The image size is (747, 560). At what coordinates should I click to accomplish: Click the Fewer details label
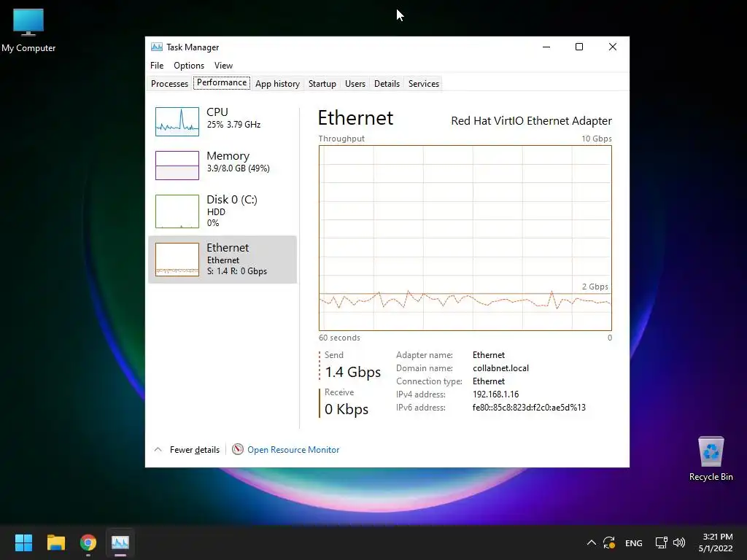195,449
